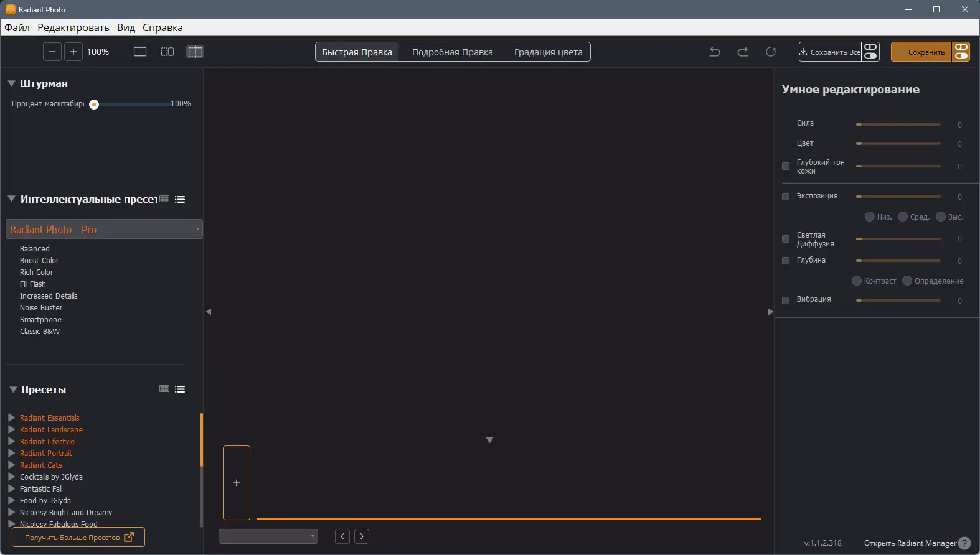980x555 pixels.
Task: Switch to Быстрая Правка tab
Action: [x=357, y=52]
